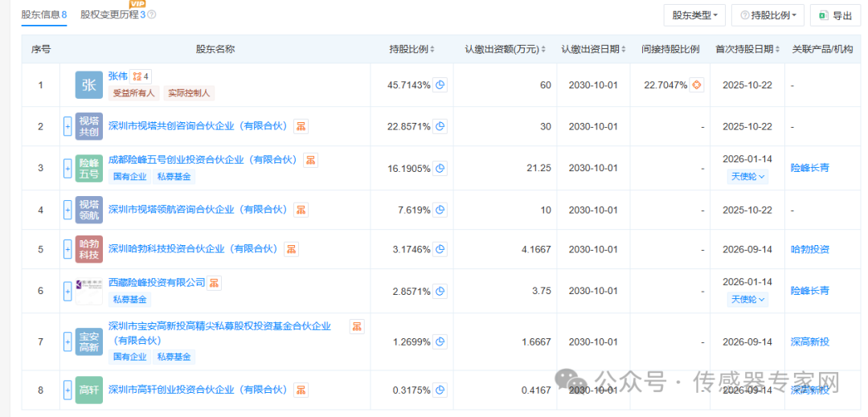Open equity structure icon for 深圳市视塔领航咨询合伙企业
The image size is (868, 417).
[x=301, y=210]
